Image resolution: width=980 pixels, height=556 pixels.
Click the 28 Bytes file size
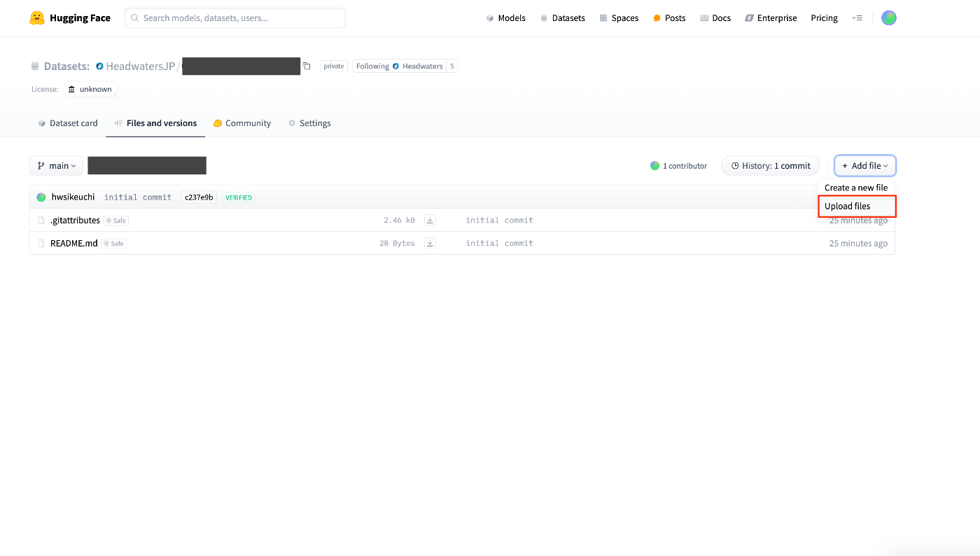[x=397, y=244]
